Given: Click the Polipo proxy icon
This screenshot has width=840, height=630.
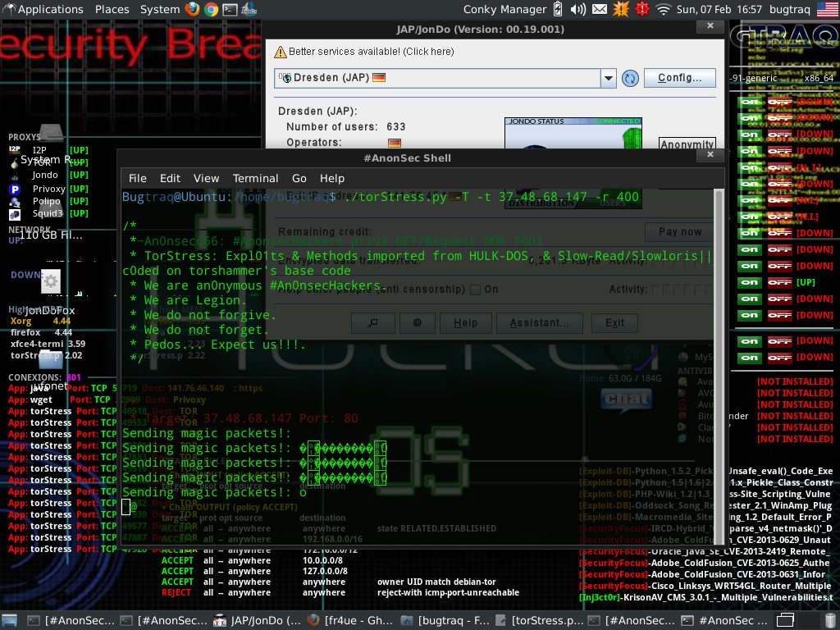Looking at the screenshot, I should (15, 202).
